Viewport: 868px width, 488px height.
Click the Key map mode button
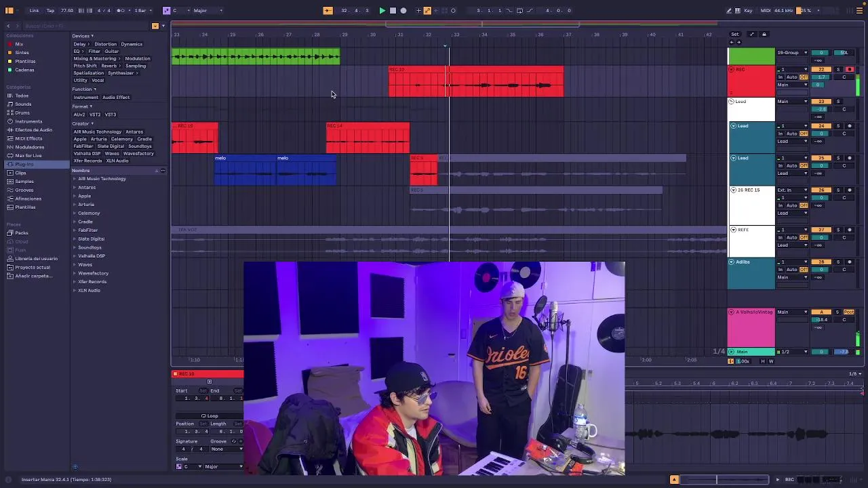748,10
